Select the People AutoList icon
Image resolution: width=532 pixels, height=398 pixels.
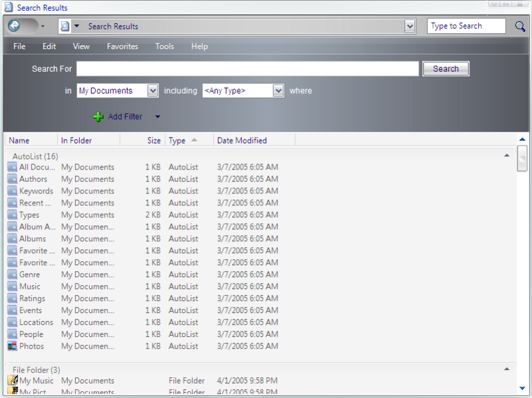click(x=12, y=334)
